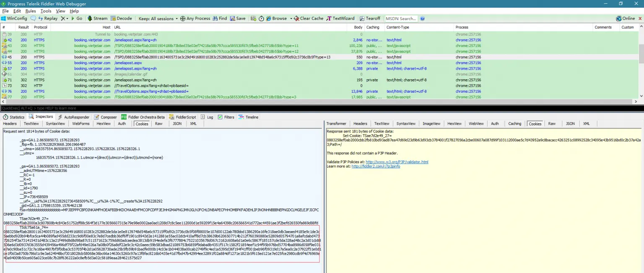Open the AutoResponder tab
The image size is (644, 273).
[73, 117]
